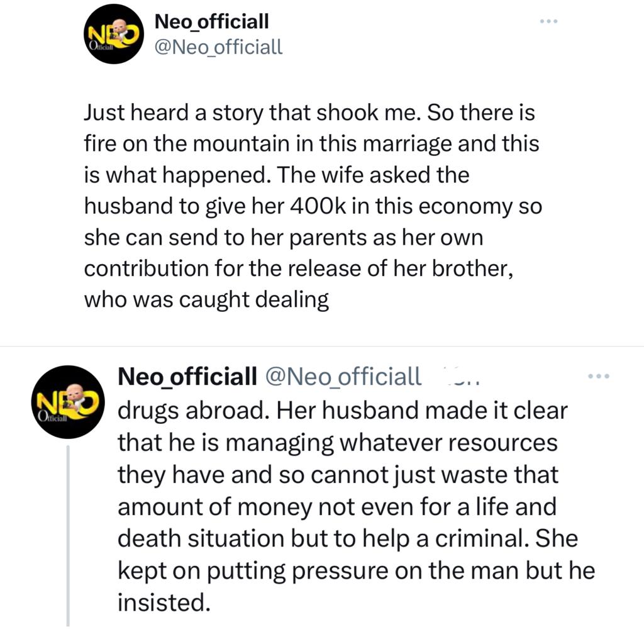Open the more options menu on the first tweet
644x644 pixels.
548,21
